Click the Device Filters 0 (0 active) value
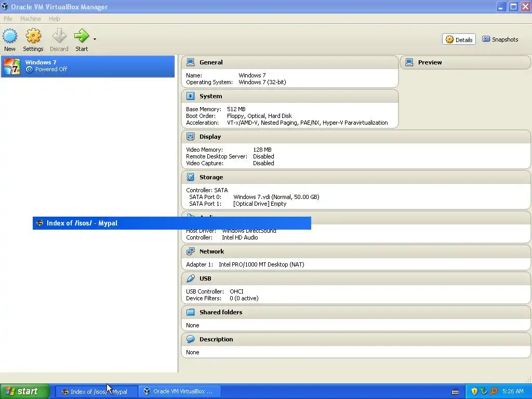 click(244, 298)
